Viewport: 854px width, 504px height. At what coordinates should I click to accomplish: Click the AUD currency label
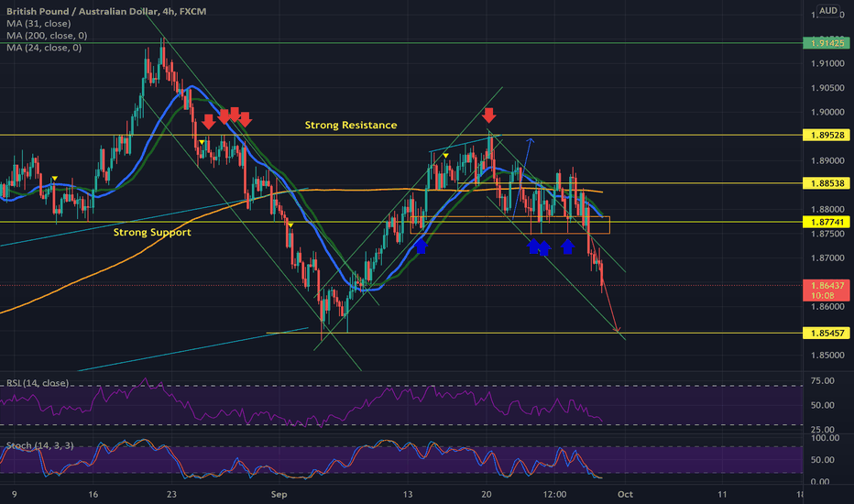pyautogui.click(x=828, y=11)
